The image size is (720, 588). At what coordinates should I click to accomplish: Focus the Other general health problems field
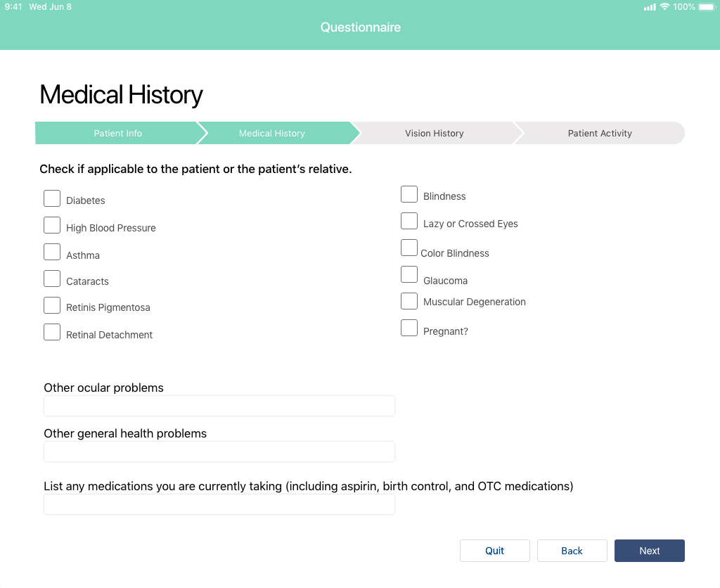[219, 452]
